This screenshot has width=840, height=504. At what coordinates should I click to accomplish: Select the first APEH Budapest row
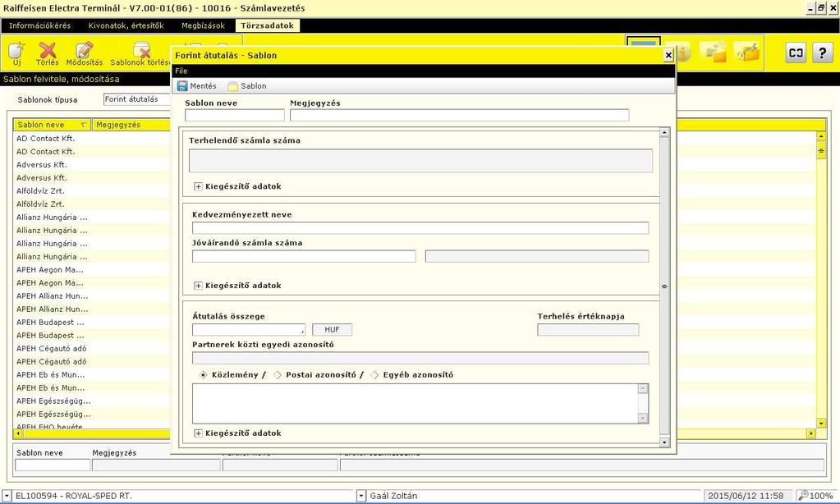(92, 322)
